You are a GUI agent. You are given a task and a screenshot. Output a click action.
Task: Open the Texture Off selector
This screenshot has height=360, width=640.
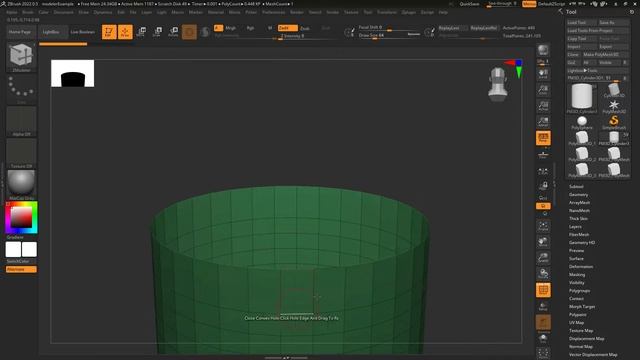[21, 153]
